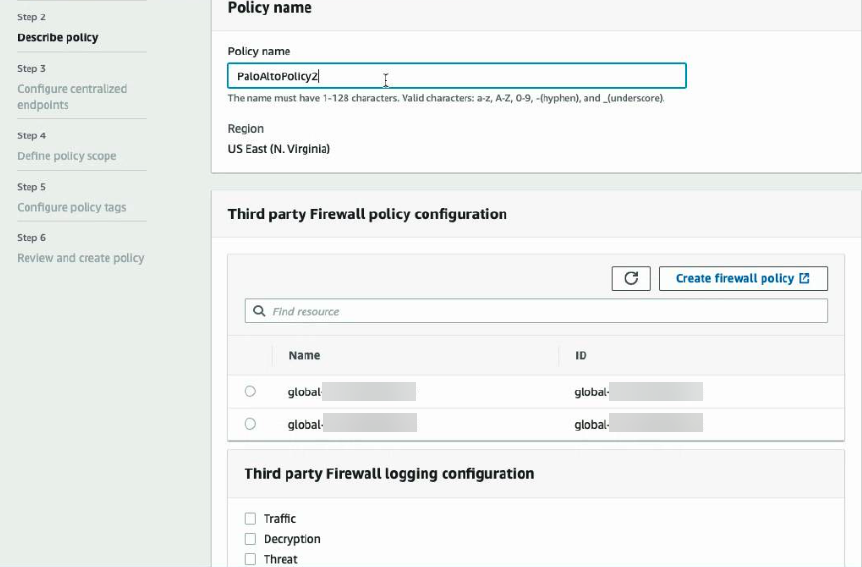Open Review and create policy step
Image resolution: width=862 pixels, height=567 pixels.
[80, 258]
